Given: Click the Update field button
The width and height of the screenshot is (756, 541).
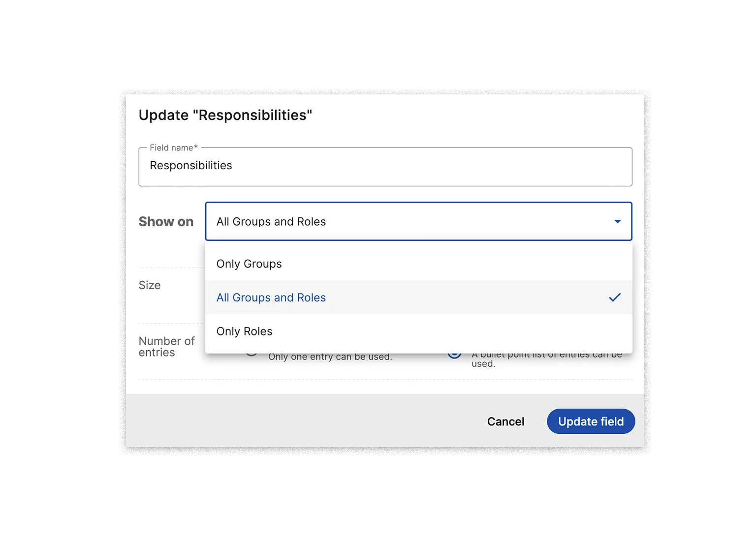Looking at the screenshot, I should (x=591, y=421).
